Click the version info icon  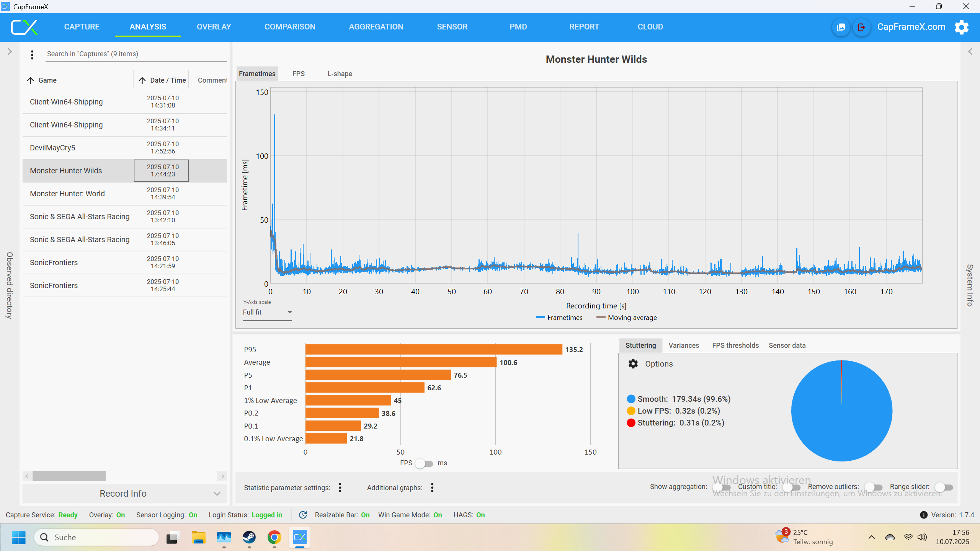click(x=923, y=515)
